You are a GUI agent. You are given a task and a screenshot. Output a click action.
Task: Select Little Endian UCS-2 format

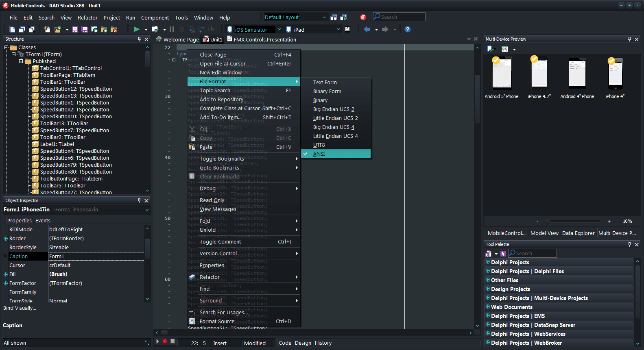point(336,118)
